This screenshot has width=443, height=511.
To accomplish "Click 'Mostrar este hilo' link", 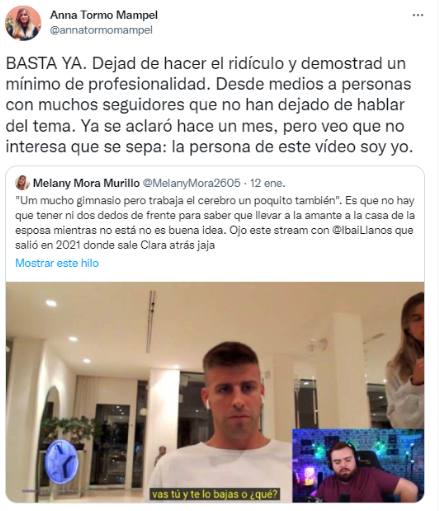I will 57,263.
